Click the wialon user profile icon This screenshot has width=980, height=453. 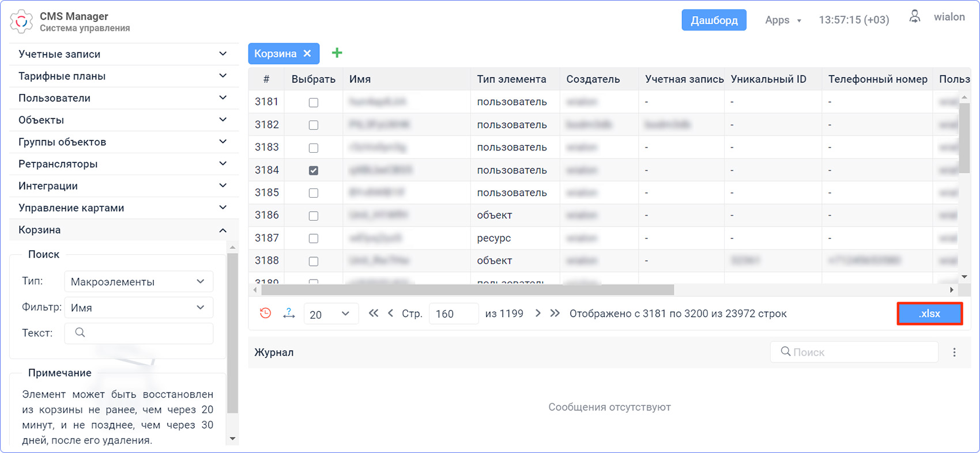915,17
